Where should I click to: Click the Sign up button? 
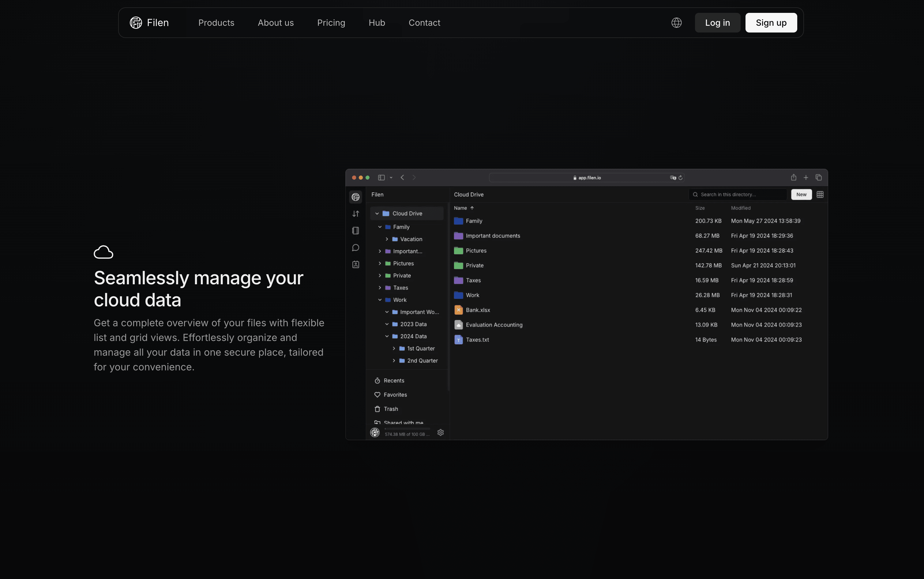point(771,23)
